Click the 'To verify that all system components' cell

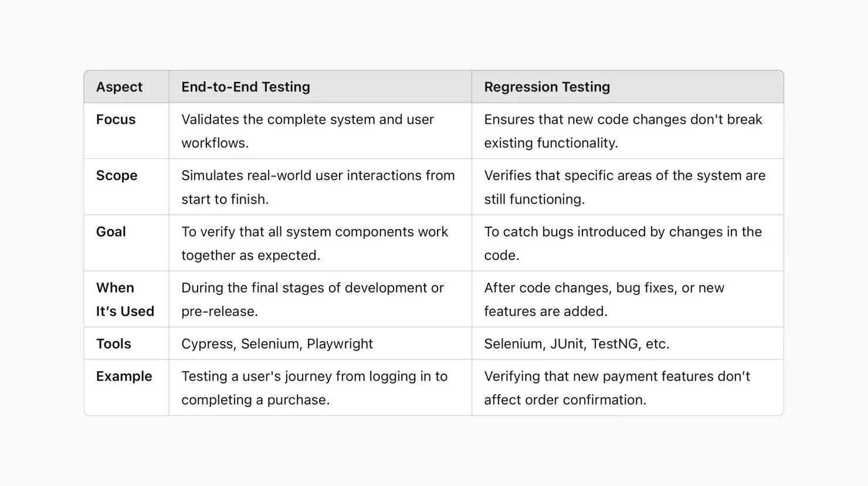pyautogui.click(x=314, y=243)
